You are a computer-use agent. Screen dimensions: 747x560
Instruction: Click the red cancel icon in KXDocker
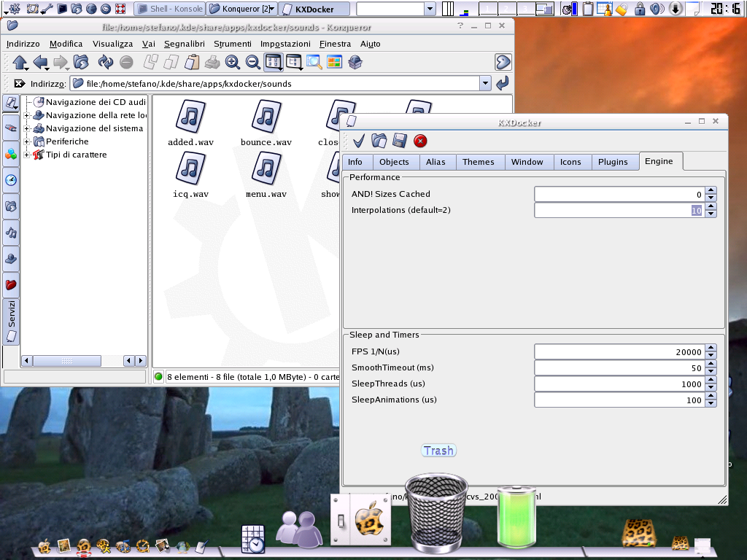coord(420,141)
